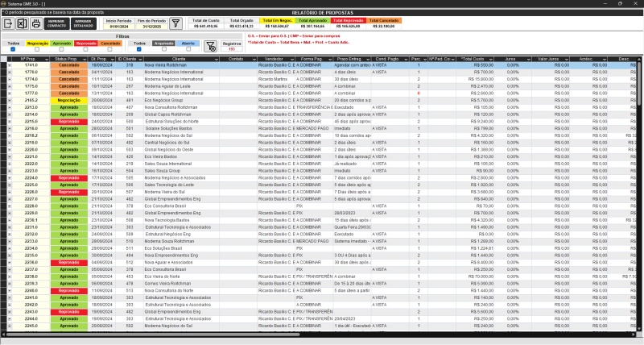Screen dimensions: 644x345
Task: Check the Negociação filter checkbox
Action: [37, 50]
